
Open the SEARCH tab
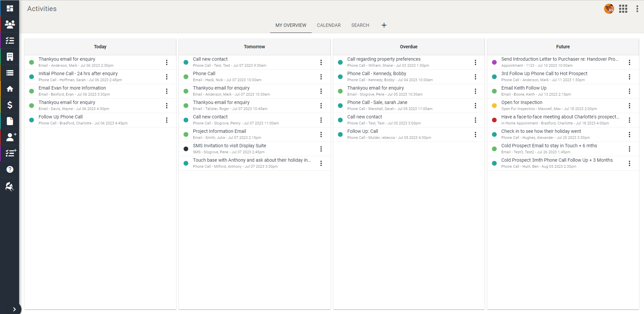(360, 25)
